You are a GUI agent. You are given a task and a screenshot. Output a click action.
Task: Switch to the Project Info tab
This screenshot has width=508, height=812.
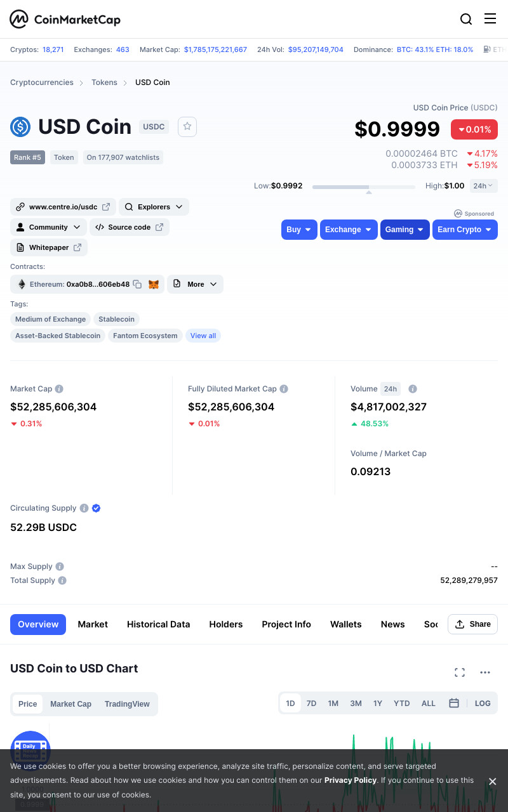click(286, 624)
